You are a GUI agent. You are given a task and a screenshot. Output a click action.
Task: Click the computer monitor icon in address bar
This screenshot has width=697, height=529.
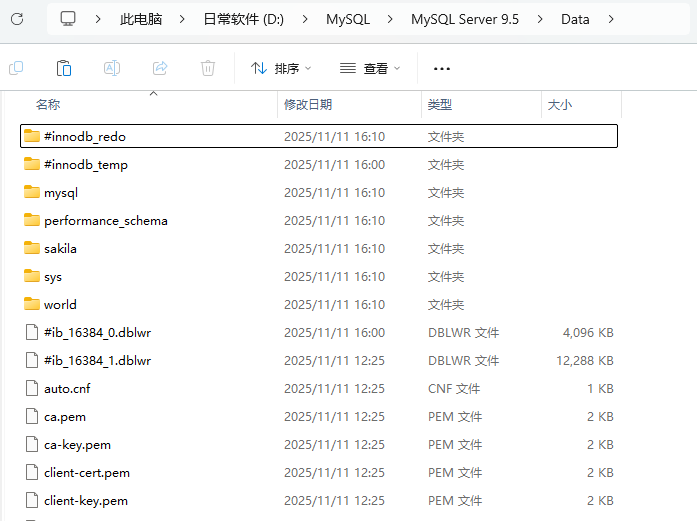point(68,19)
